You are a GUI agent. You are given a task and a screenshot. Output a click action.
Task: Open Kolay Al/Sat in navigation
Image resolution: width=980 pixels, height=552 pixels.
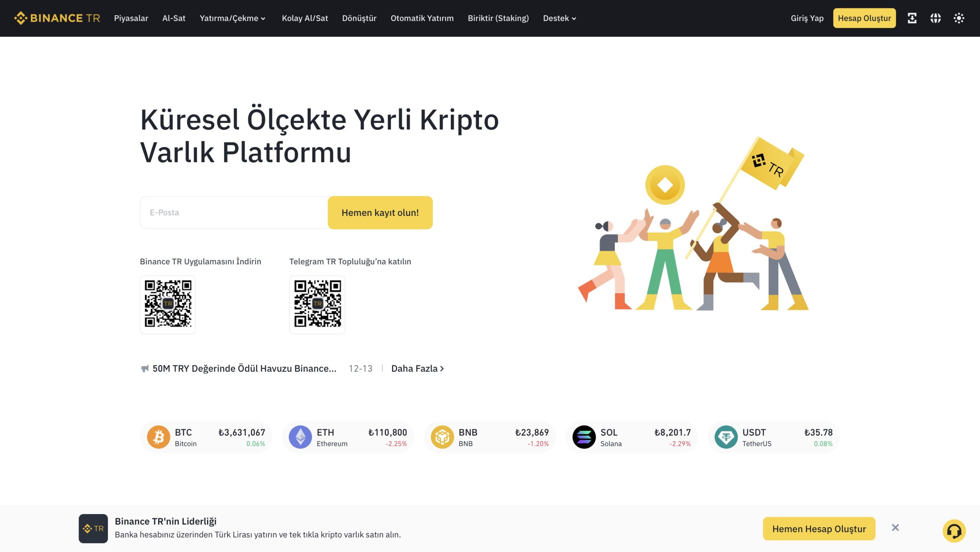(305, 18)
